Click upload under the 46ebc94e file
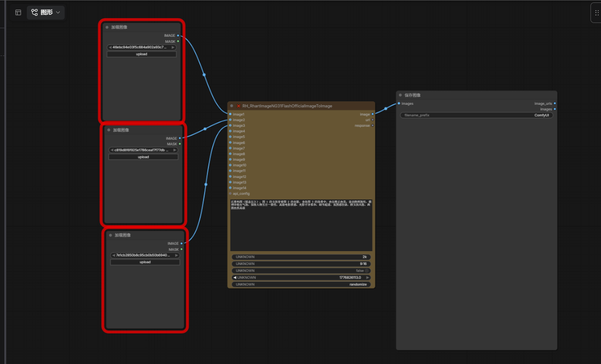601x364 pixels. (142, 54)
